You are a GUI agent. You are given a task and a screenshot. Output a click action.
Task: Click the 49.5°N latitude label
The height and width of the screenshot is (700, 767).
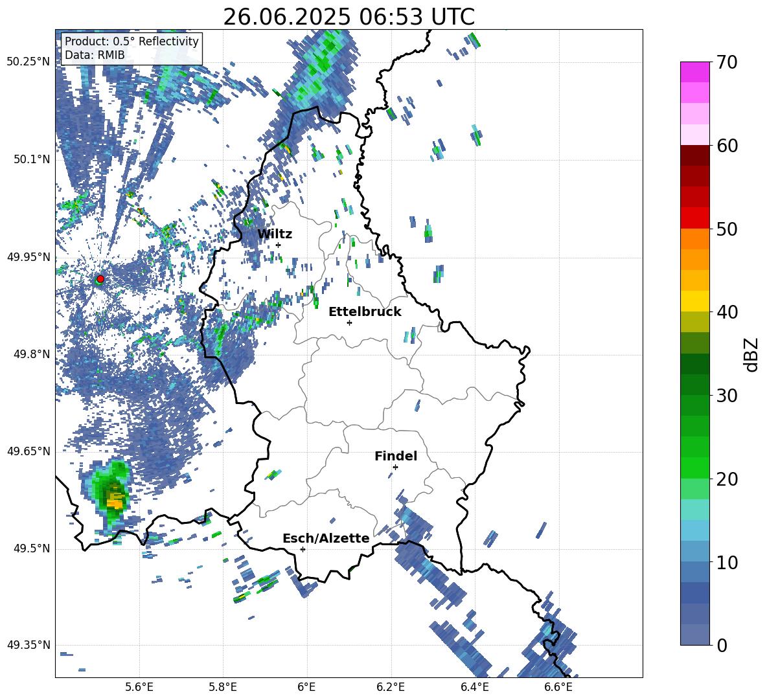pos(32,548)
